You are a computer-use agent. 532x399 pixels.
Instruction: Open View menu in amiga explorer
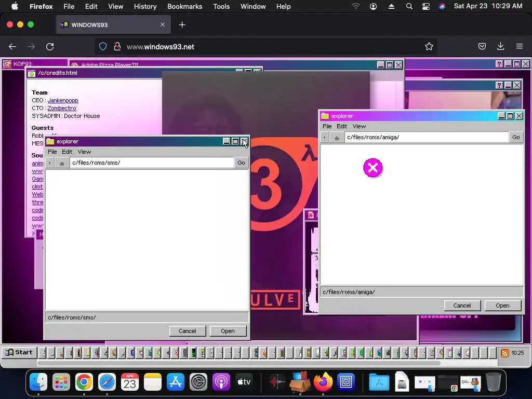359,126
